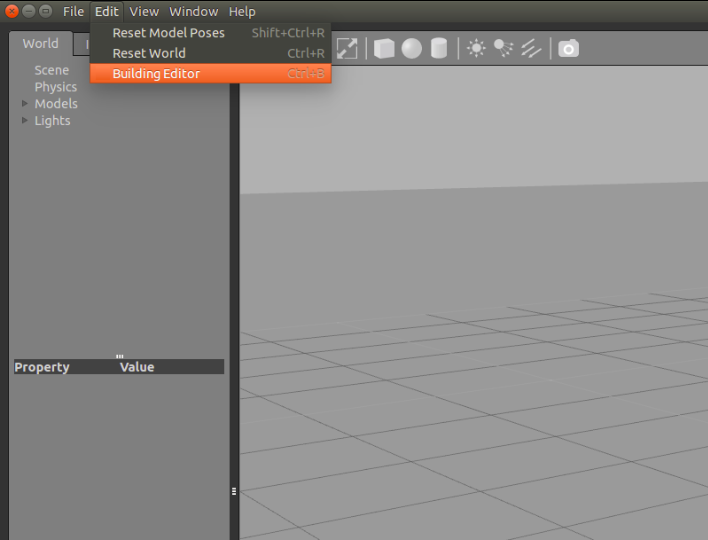708x540 pixels.
Task: Take a screenshot with the camera icon
Action: pyautogui.click(x=568, y=48)
